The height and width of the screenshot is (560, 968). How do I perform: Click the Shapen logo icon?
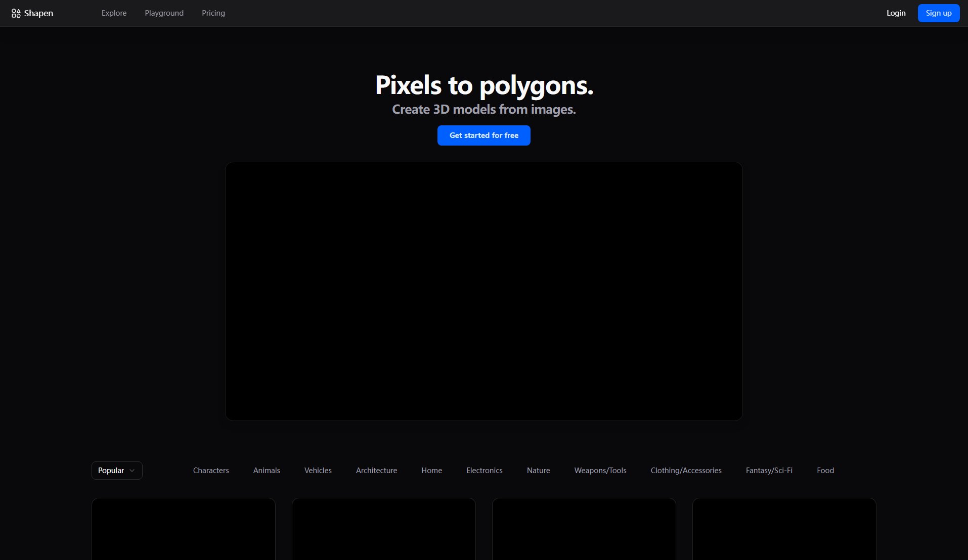16,13
